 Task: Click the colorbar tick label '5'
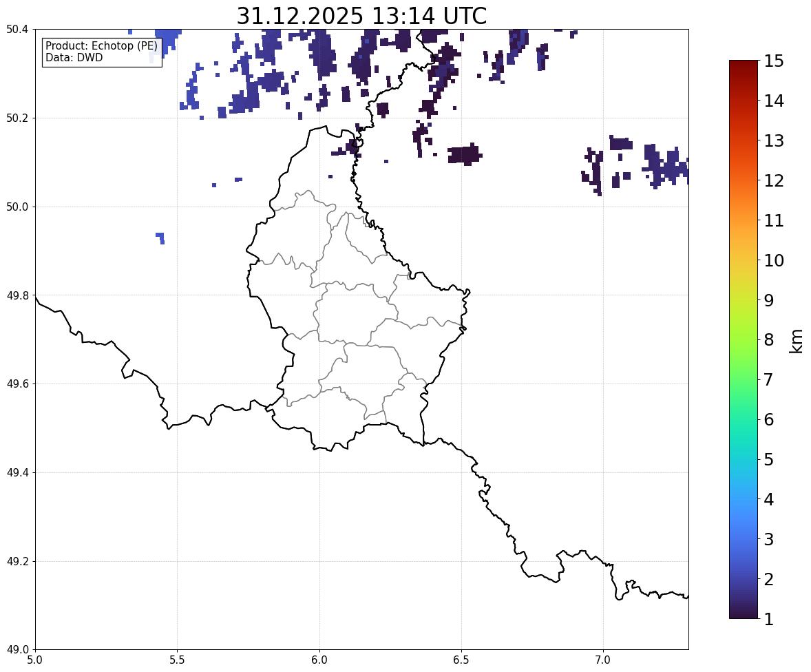pos(769,459)
